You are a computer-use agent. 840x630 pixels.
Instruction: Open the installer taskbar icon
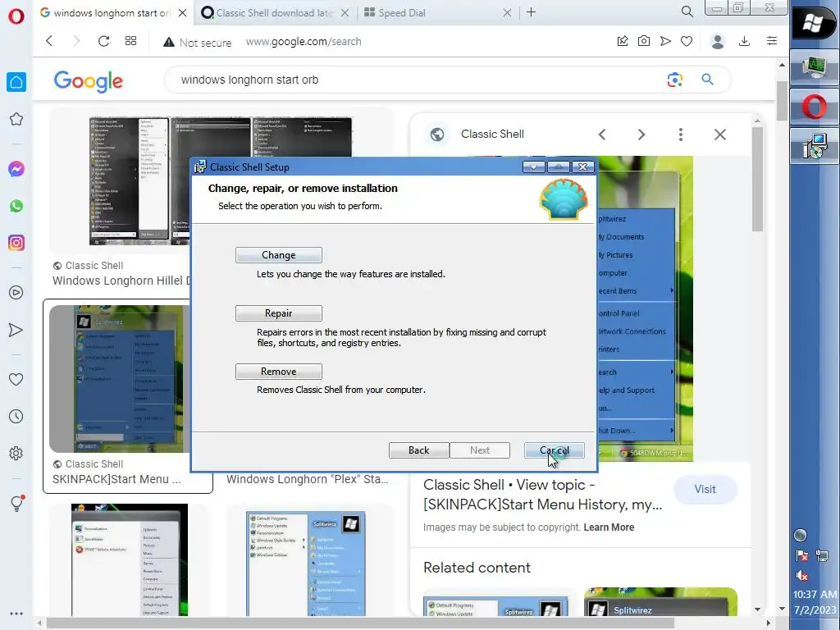tap(814, 146)
